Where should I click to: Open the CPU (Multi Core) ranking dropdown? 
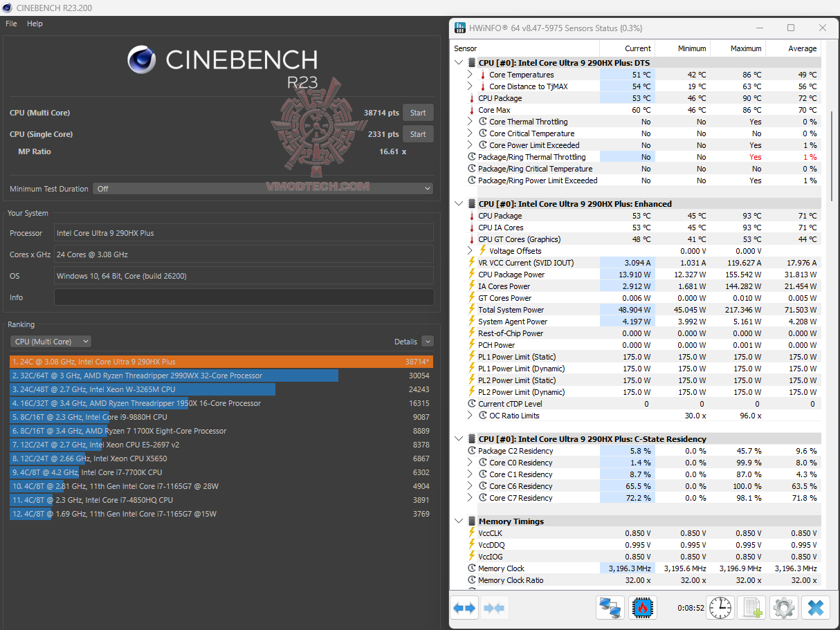pos(51,341)
